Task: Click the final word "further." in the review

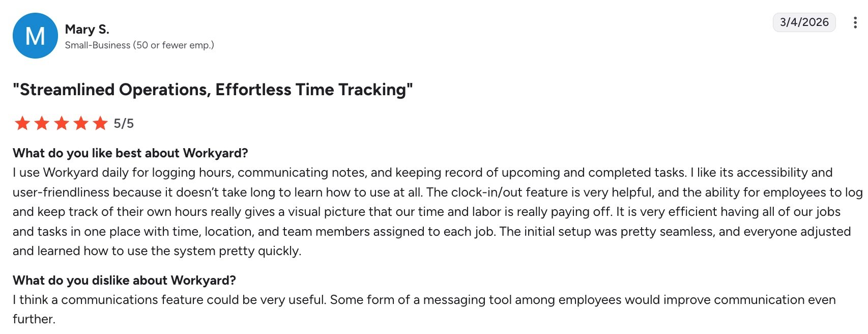Action: (x=34, y=319)
